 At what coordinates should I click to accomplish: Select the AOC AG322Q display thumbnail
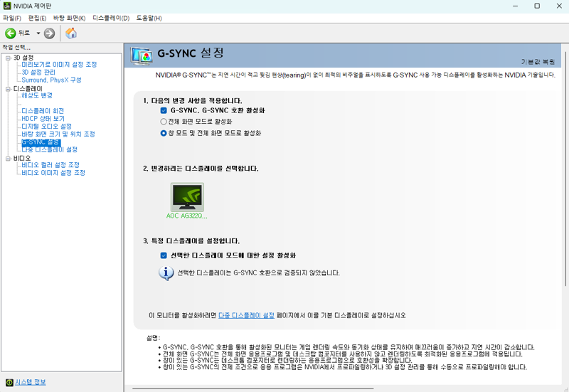pyautogui.click(x=187, y=198)
